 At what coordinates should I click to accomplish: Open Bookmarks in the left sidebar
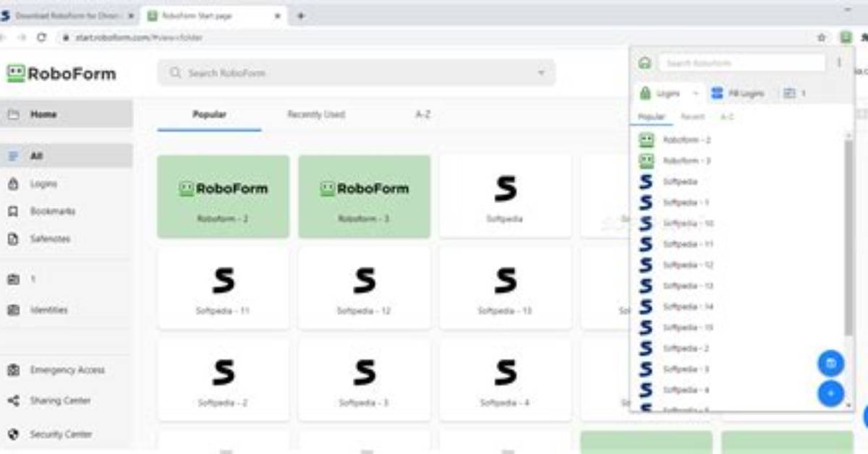click(66, 211)
